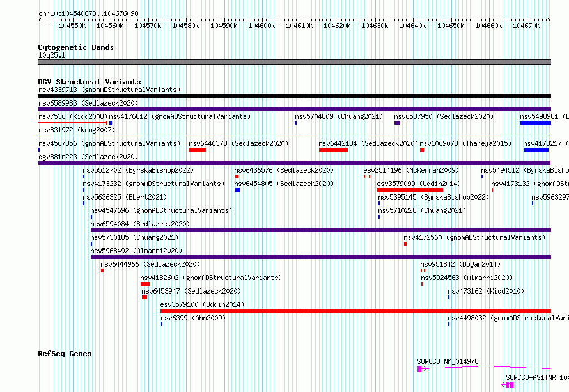Open the DGV Structural Variants track title
This screenshot has height=392, width=569.
(90, 82)
